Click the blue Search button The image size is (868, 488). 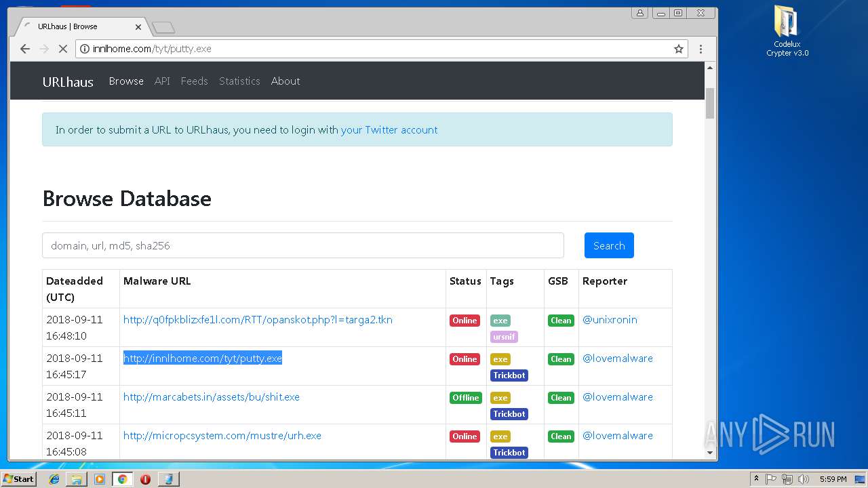click(x=609, y=245)
